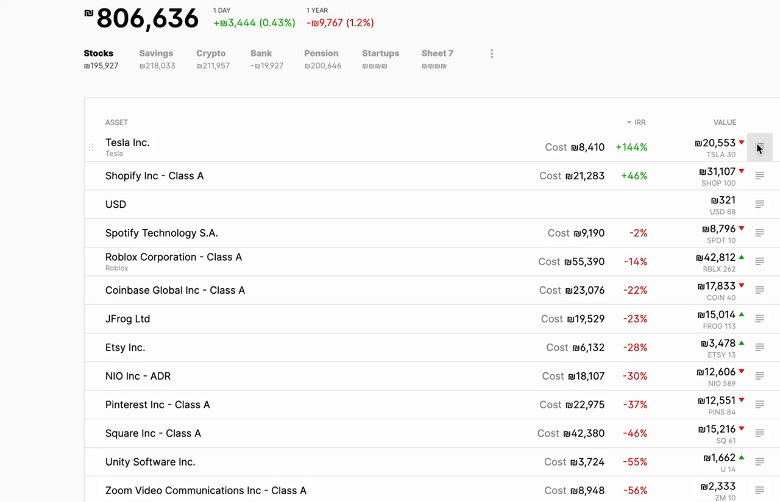Click JFrog's value 15,014
Screen dimensions: 780x502
(x=716, y=315)
